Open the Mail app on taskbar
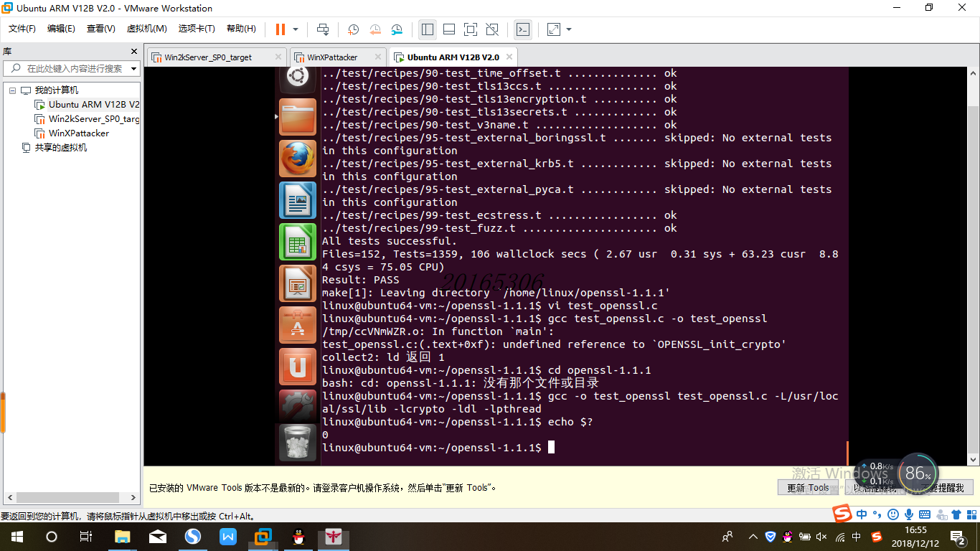The height and width of the screenshot is (551, 980). tap(158, 537)
